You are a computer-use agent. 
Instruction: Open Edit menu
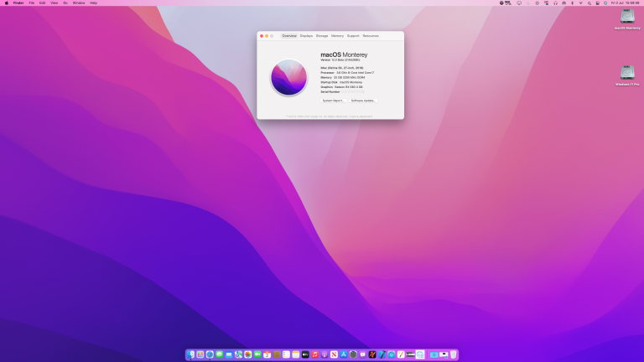click(x=42, y=3)
